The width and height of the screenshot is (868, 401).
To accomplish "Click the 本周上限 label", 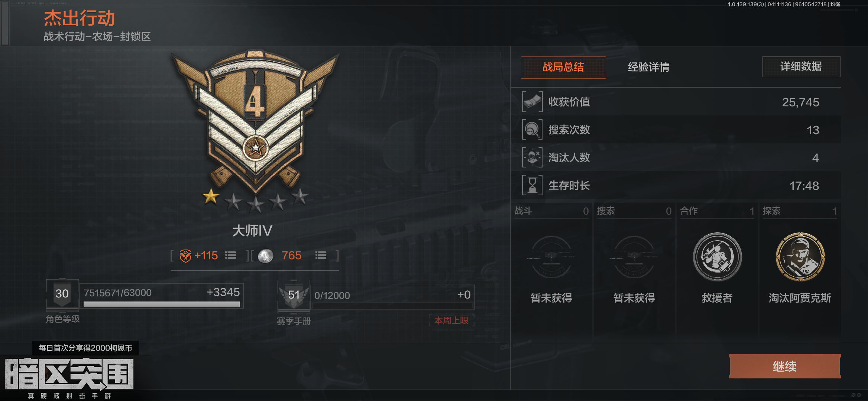I will 451,320.
